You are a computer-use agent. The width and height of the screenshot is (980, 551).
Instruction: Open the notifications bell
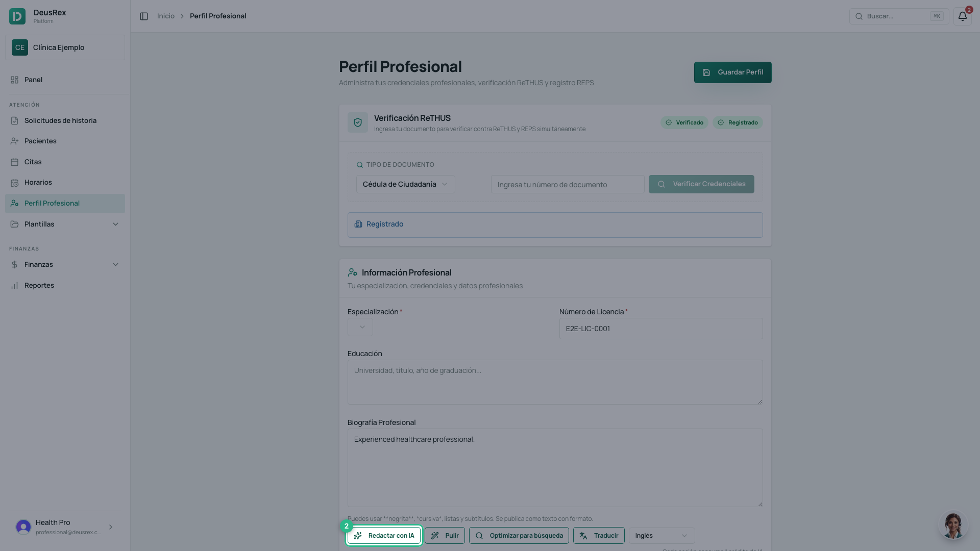[x=962, y=16]
